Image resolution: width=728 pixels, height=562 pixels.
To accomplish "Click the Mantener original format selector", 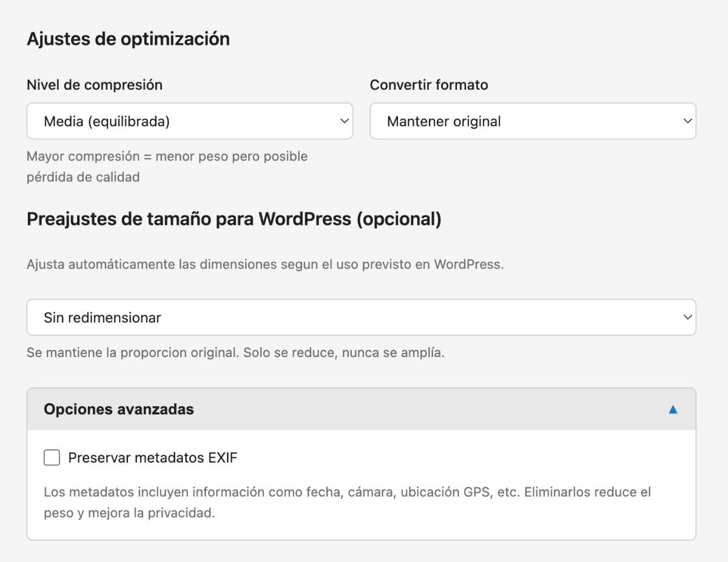I will (x=533, y=121).
